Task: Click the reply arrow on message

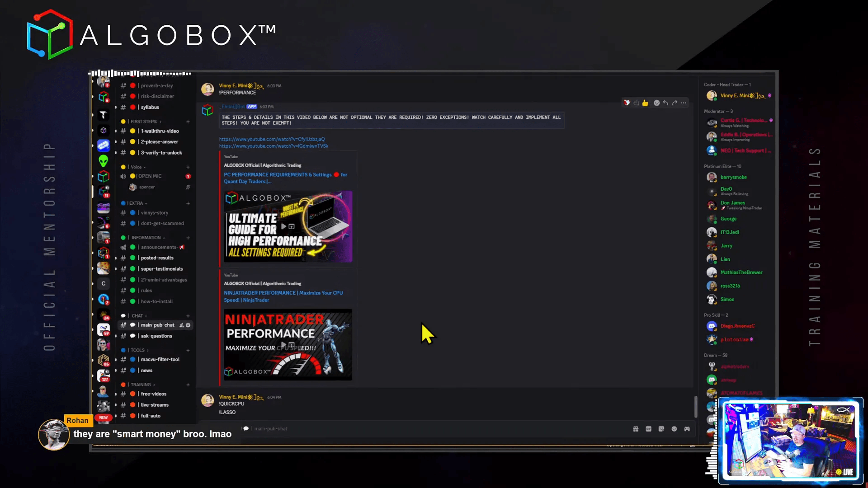Action: [665, 103]
